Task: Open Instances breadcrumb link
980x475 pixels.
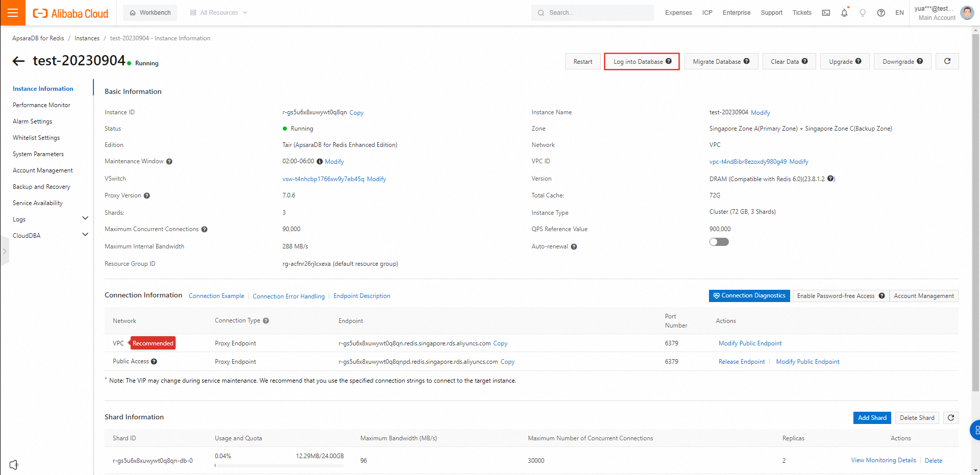Action: point(87,38)
